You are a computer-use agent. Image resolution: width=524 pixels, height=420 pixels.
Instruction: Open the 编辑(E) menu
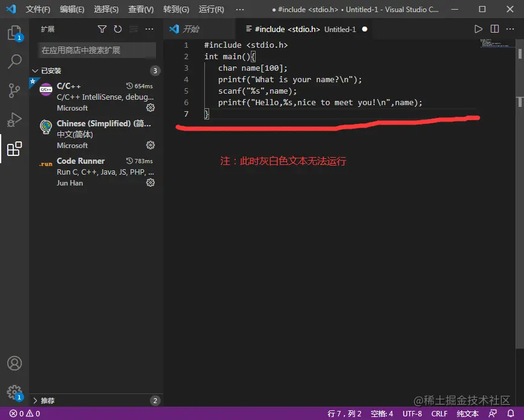[x=72, y=9]
